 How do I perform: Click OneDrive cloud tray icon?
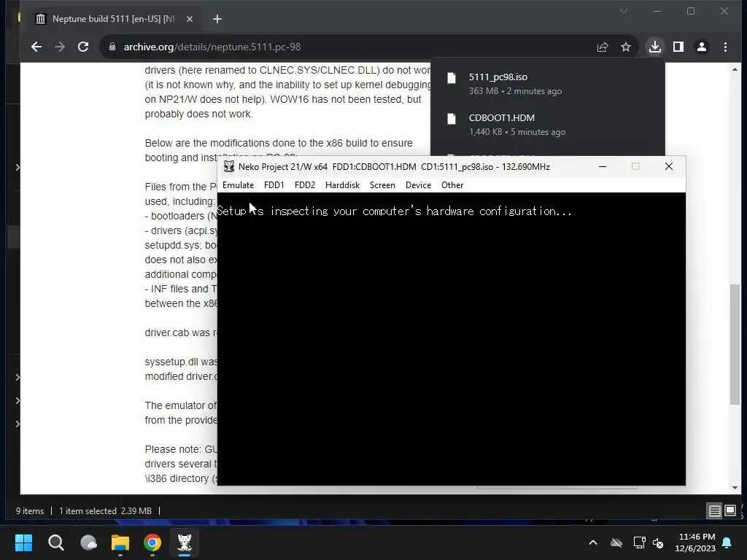[x=616, y=542]
